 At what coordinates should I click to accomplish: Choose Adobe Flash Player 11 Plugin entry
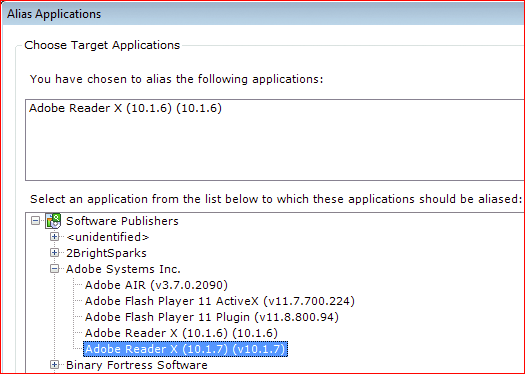tap(212, 317)
